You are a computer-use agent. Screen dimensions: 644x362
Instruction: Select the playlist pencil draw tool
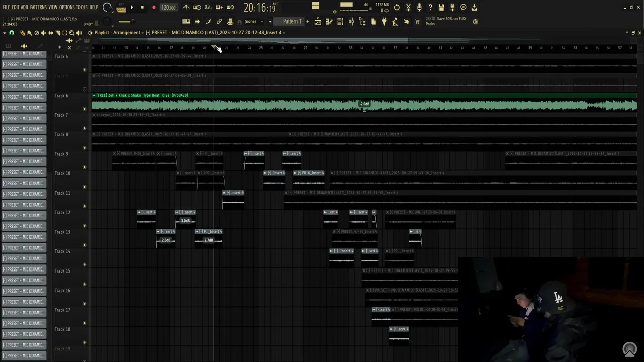(x=23, y=33)
